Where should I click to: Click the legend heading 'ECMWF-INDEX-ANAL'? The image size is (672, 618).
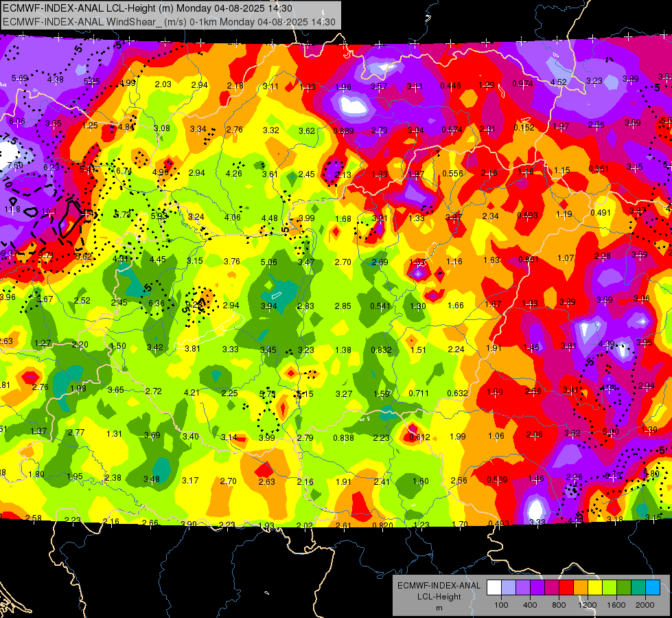coord(439,586)
